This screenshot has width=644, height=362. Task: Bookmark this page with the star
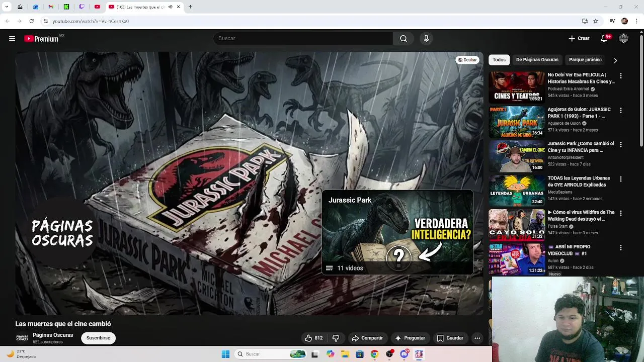click(x=596, y=21)
